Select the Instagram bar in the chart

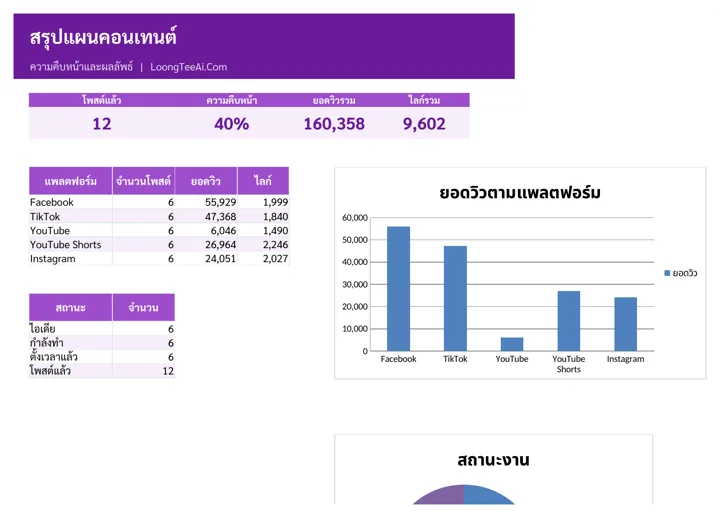tap(625, 324)
